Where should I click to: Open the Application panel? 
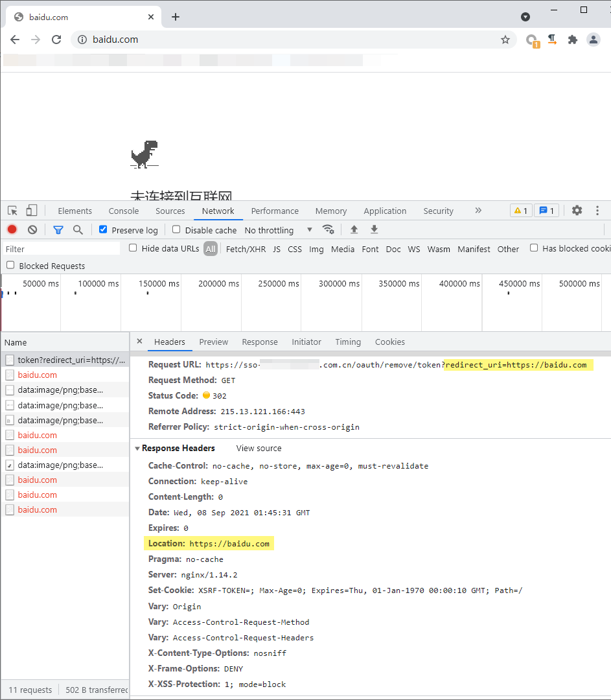tap(385, 211)
